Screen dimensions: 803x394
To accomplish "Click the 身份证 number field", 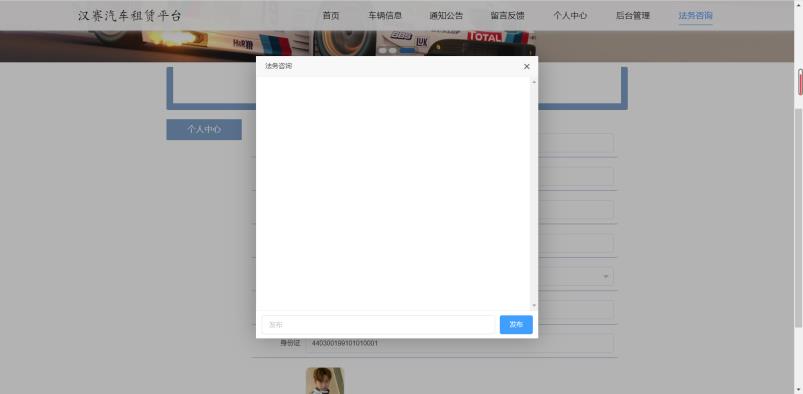I will (x=460, y=343).
